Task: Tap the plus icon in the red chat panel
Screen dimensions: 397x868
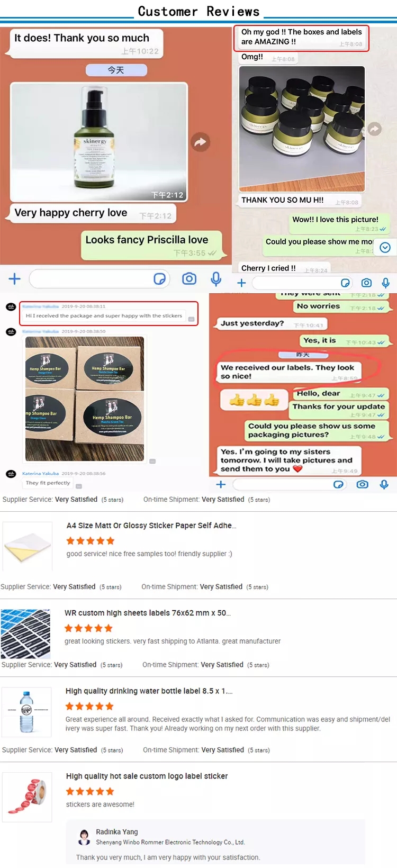Action: [221, 484]
